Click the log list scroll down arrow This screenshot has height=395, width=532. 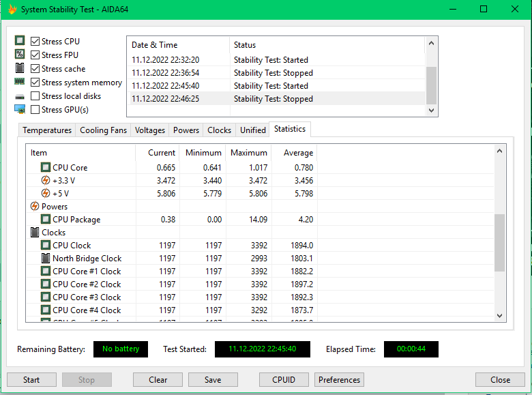coord(431,111)
